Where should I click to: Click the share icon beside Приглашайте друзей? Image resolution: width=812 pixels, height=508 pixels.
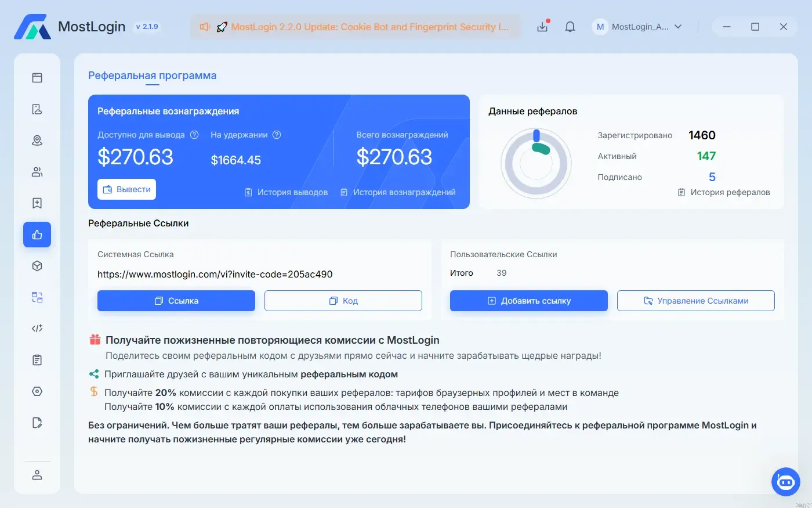click(x=94, y=374)
